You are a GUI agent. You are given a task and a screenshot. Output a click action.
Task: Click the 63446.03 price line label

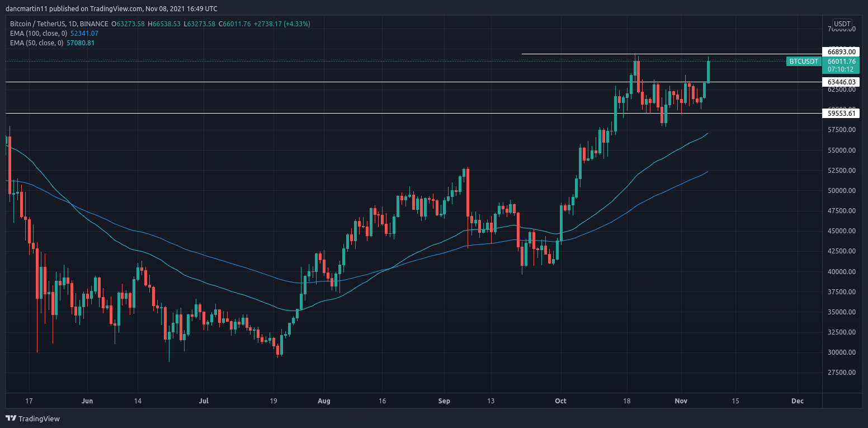841,82
